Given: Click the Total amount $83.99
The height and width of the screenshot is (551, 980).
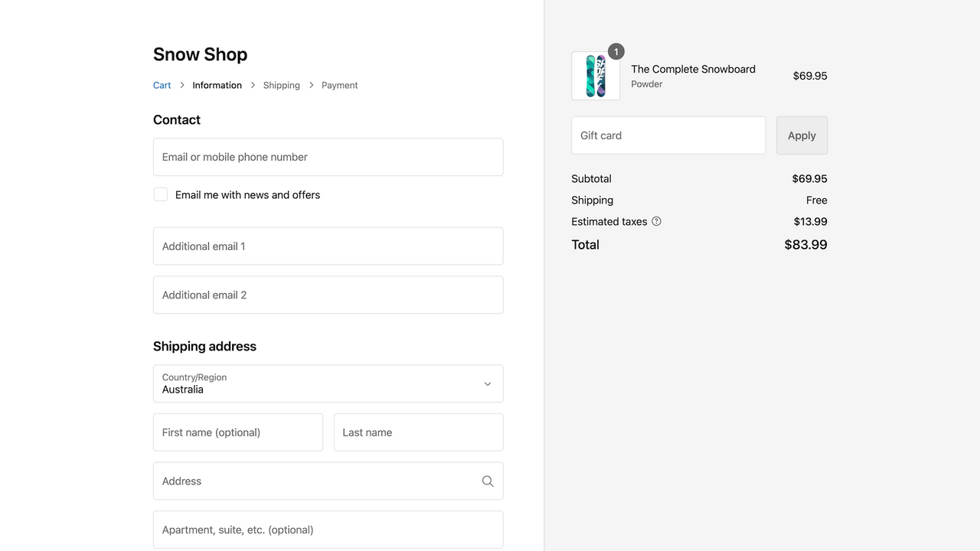Looking at the screenshot, I should [x=805, y=245].
